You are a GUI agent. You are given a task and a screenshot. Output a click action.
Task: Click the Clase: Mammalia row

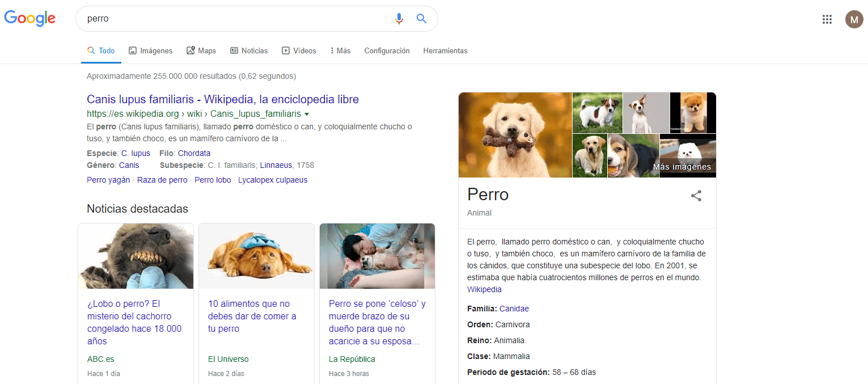tap(498, 356)
